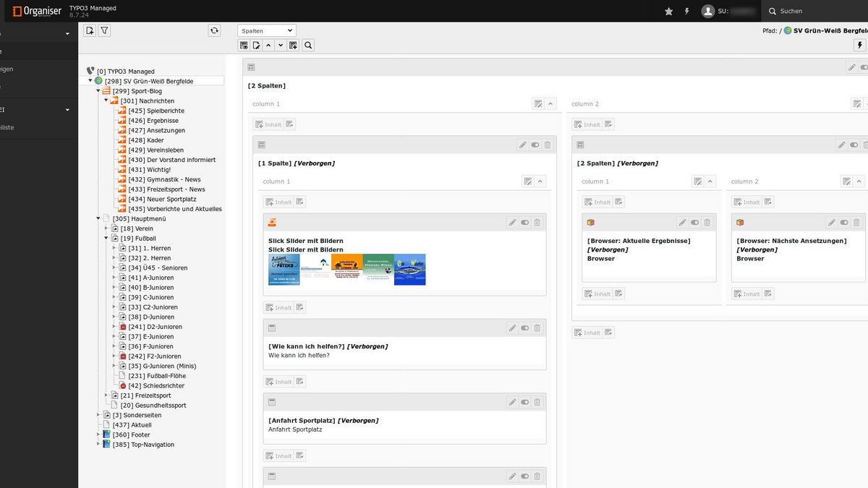Select TYPO3 Managed root node
Image resolution: width=868 pixels, height=488 pixels.
(126, 72)
